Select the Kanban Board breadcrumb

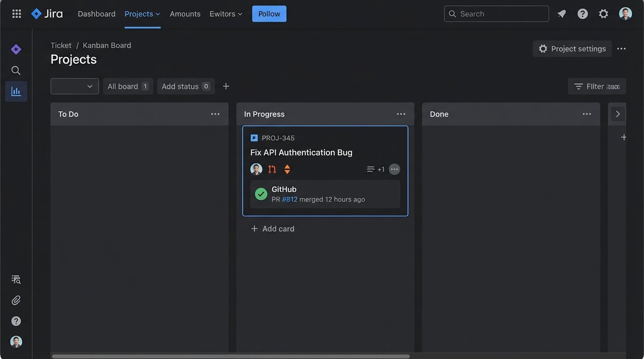pyautogui.click(x=107, y=45)
